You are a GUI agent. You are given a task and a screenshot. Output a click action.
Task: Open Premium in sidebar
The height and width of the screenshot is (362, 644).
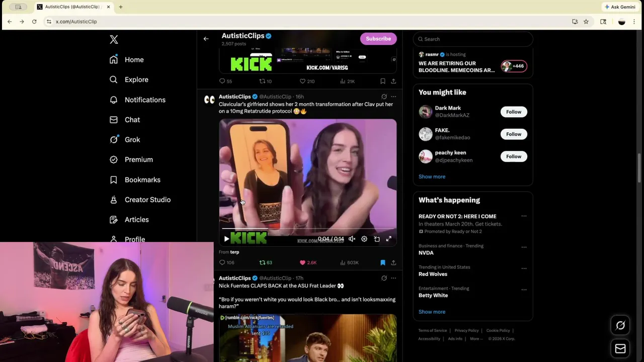coord(131,159)
